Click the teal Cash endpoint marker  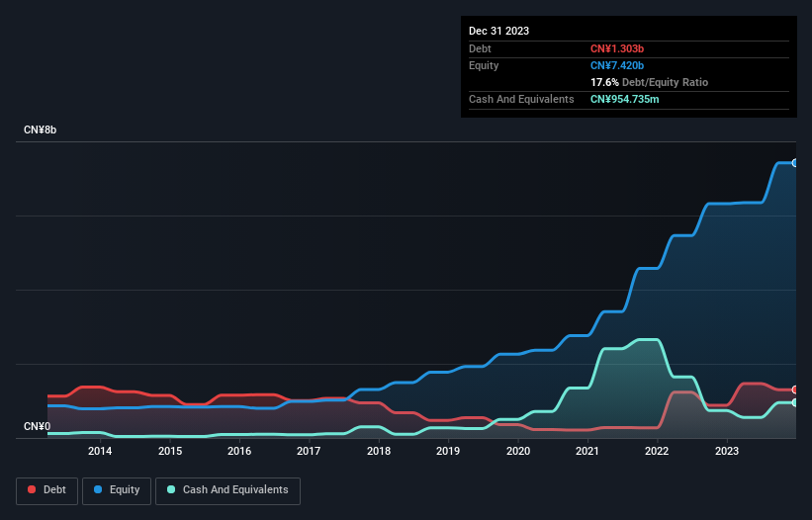pos(795,402)
